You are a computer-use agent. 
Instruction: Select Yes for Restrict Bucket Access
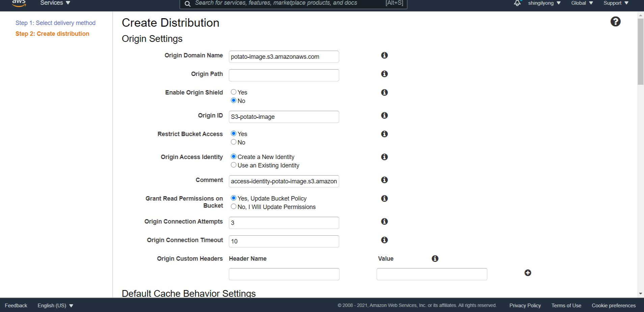click(x=233, y=133)
